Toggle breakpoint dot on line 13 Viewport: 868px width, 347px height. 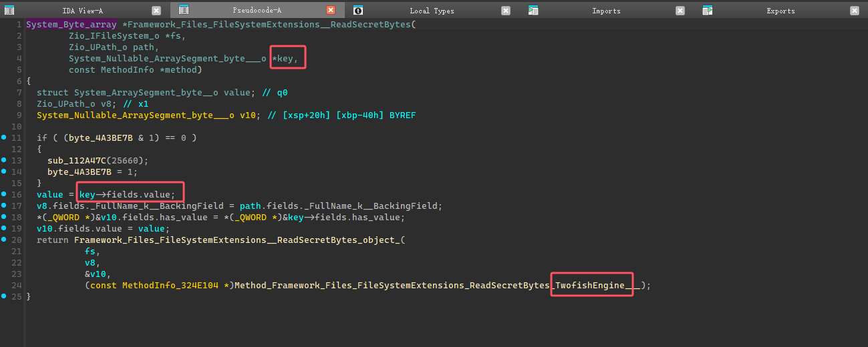point(4,160)
